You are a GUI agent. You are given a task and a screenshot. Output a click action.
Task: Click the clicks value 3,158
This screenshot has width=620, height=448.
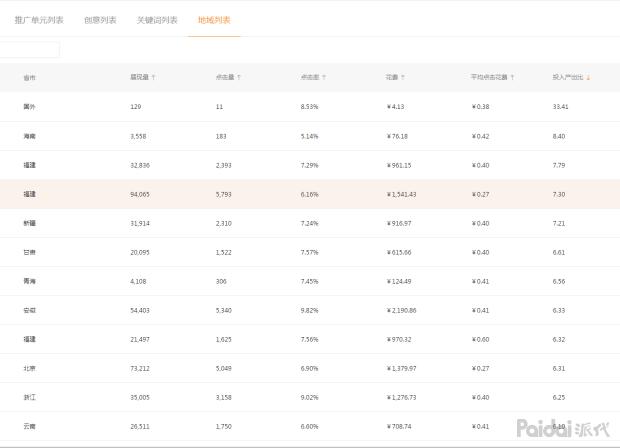pyautogui.click(x=223, y=397)
